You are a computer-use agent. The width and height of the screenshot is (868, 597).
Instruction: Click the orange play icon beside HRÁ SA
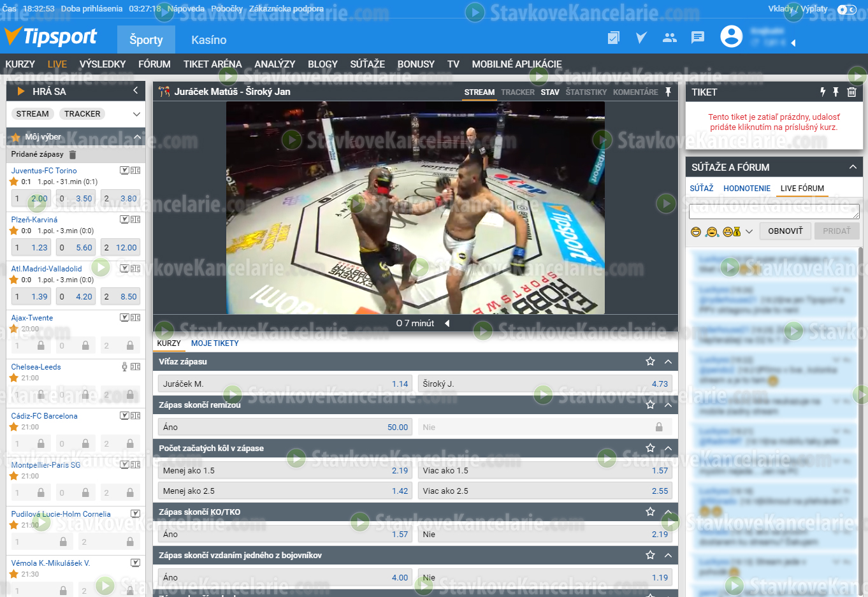click(21, 91)
